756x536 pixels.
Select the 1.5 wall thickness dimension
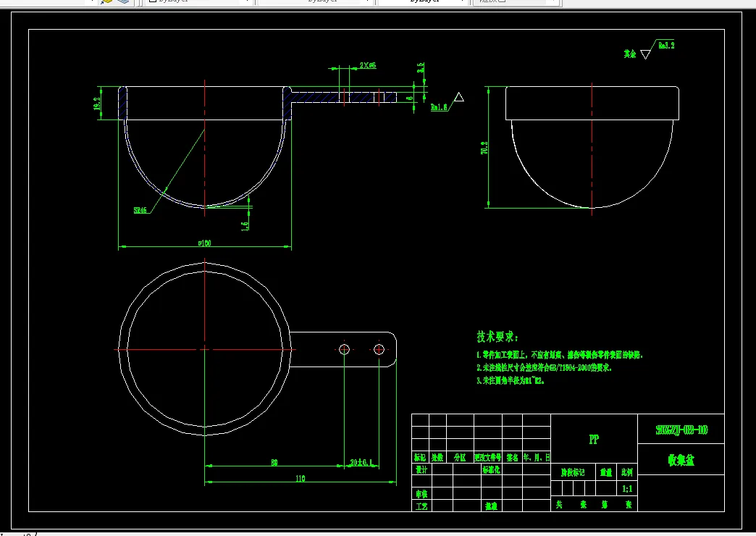point(245,226)
